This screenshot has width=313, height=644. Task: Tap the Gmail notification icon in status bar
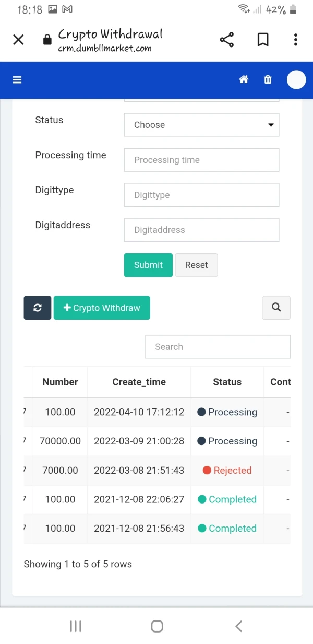point(67,9)
